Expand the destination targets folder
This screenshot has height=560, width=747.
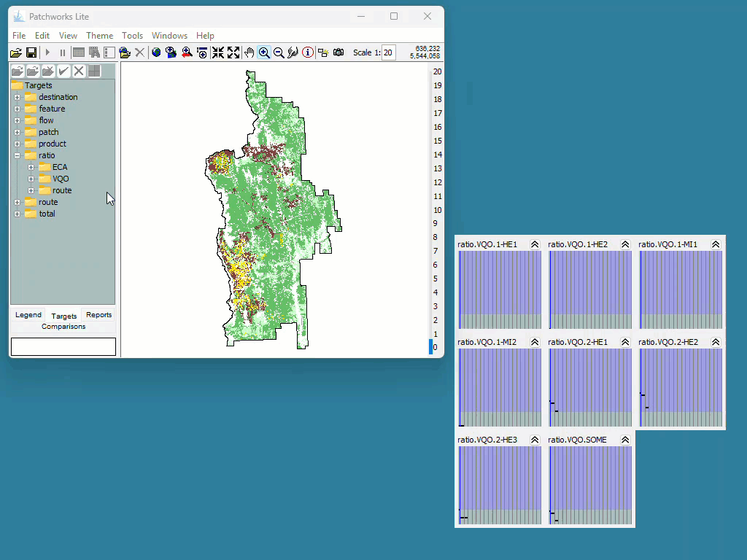click(x=18, y=97)
